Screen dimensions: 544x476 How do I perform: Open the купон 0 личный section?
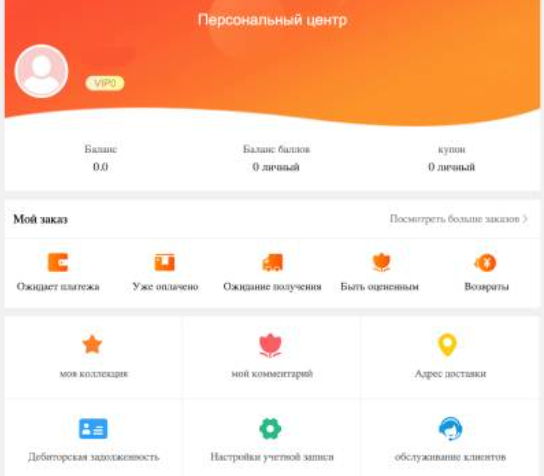pyautogui.click(x=451, y=158)
